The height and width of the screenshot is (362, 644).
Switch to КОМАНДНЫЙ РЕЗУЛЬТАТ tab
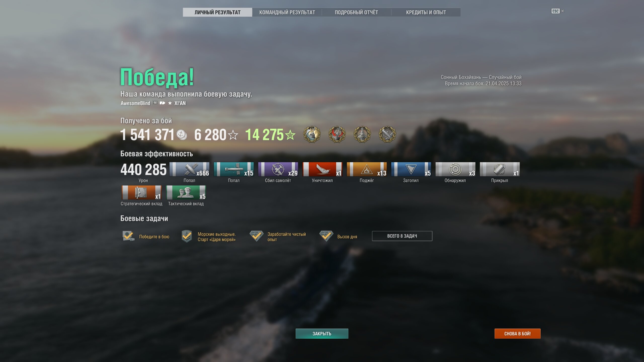(x=287, y=12)
